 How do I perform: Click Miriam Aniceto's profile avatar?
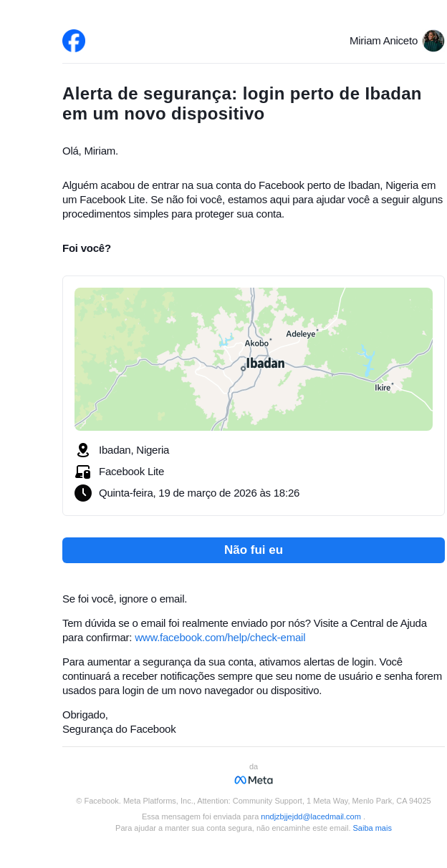433,41
